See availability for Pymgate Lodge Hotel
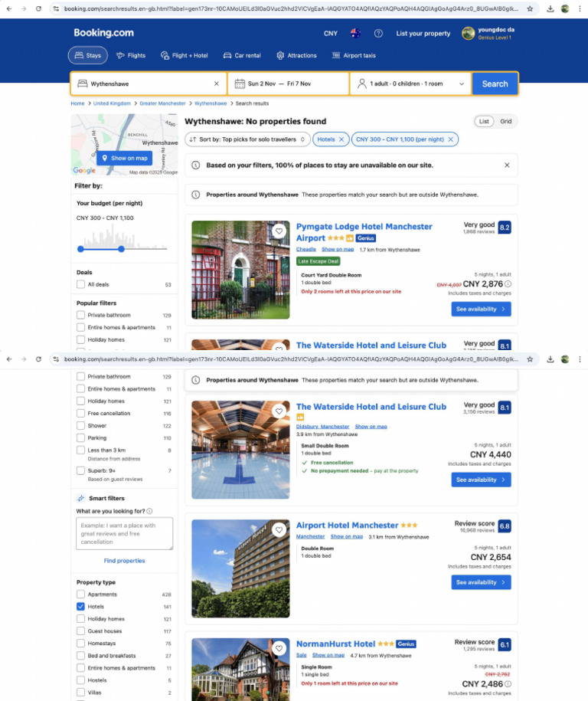This screenshot has height=701, width=588. 481,309
